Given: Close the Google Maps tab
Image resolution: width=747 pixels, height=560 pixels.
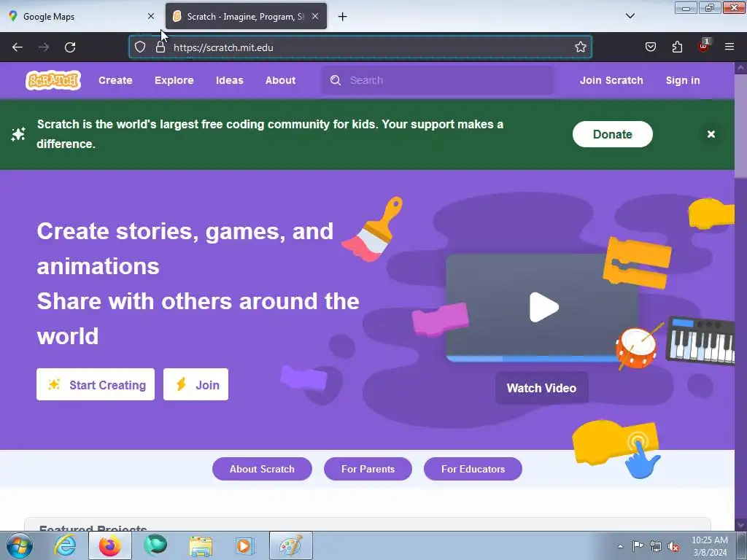Looking at the screenshot, I should coord(150,16).
